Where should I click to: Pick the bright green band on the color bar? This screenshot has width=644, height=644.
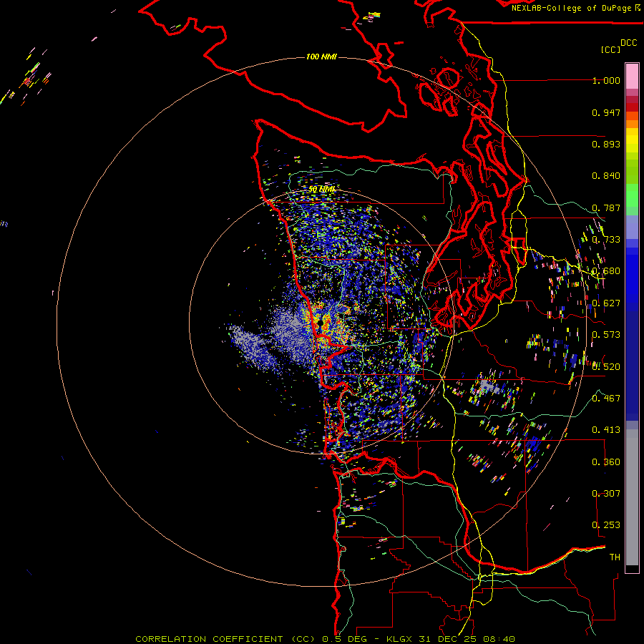632,195
